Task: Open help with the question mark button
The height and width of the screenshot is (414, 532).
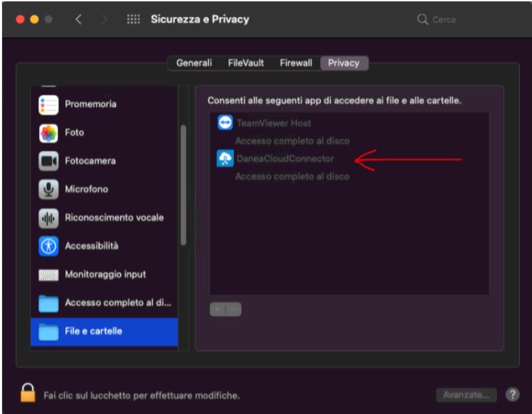Action: pyautogui.click(x=512, y=395)
